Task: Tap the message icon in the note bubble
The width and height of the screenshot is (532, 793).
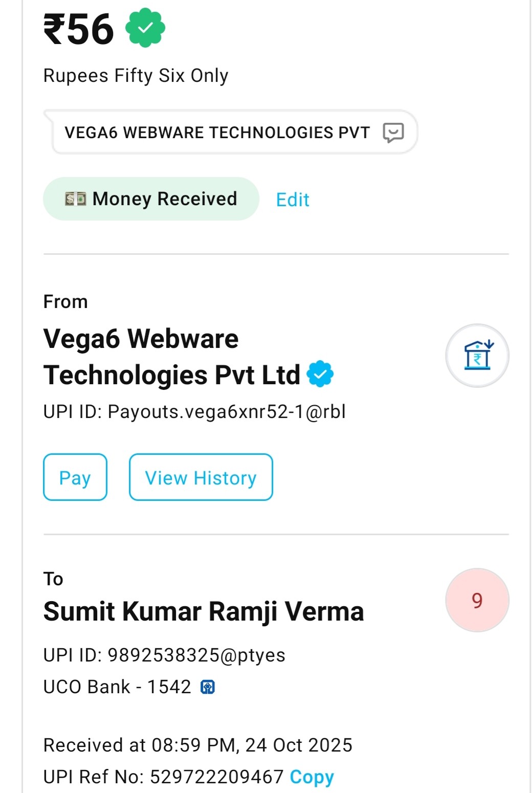Action: click(393, 133)
